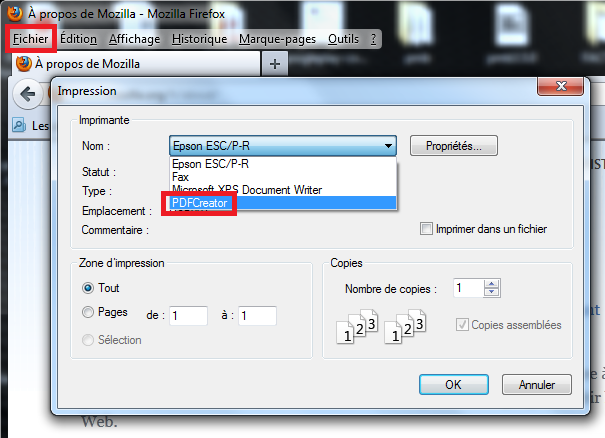Click the Firefox favicon on À propos de Mozilla tab
Viewport: 605px width, 438px height.
click(x=24, y=64)
